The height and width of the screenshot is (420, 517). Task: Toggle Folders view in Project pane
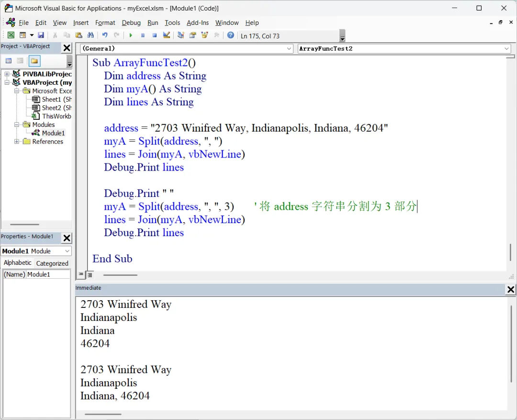[x=34, y=61]
